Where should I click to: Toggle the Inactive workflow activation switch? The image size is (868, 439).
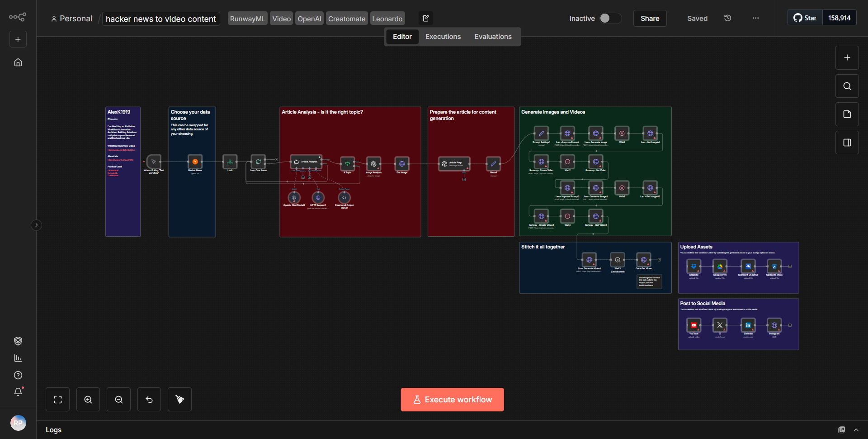[x=610, y=18]
